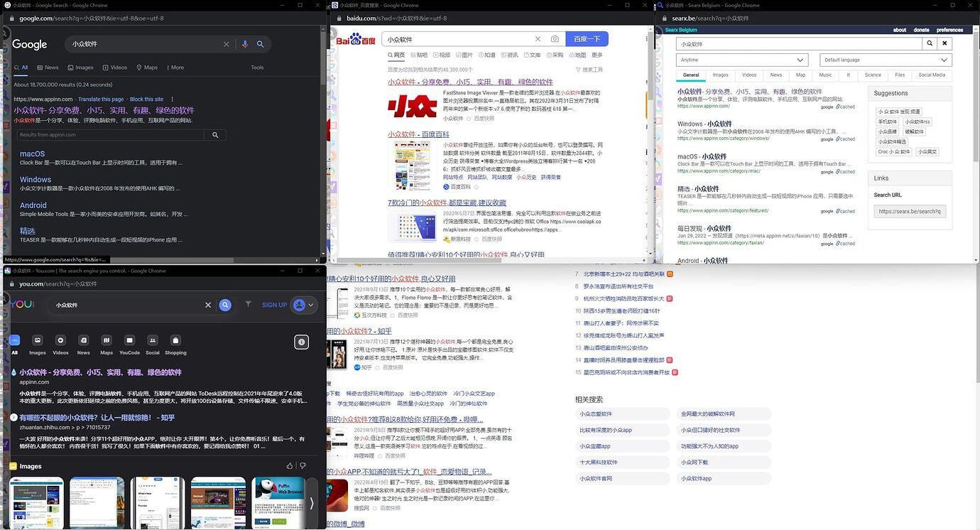Click thumbs up on You.com Images section
Screen dimensions: 980x530
click(289, 466)
